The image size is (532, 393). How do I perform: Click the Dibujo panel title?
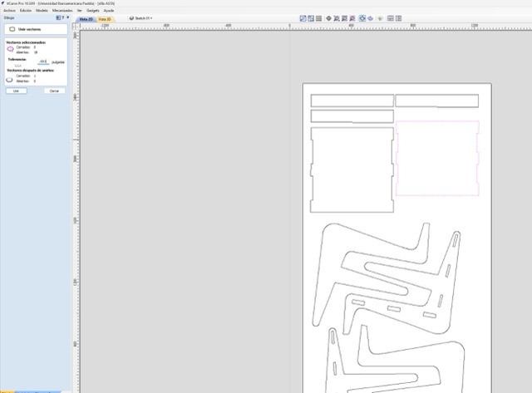(9, 17)
